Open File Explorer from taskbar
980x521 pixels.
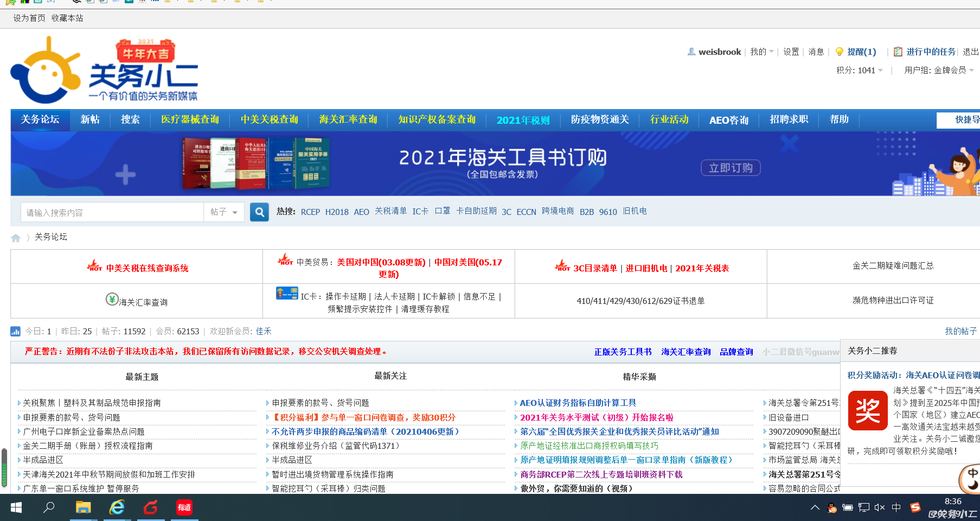[83, 507]
